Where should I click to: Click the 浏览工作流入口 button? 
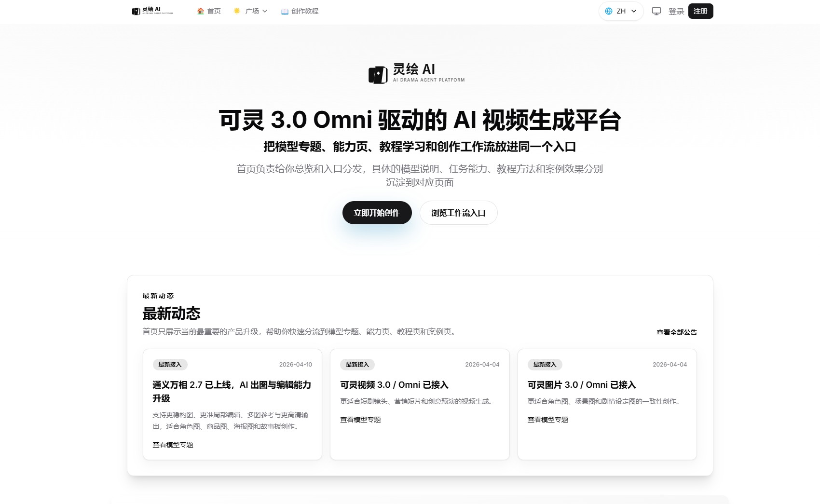[x=458, y=212]
